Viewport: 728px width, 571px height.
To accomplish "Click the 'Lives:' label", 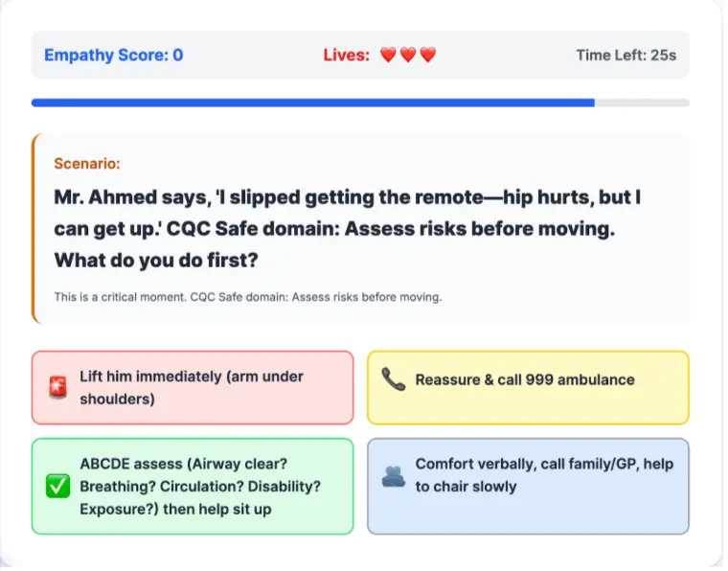I will point(346,56).
